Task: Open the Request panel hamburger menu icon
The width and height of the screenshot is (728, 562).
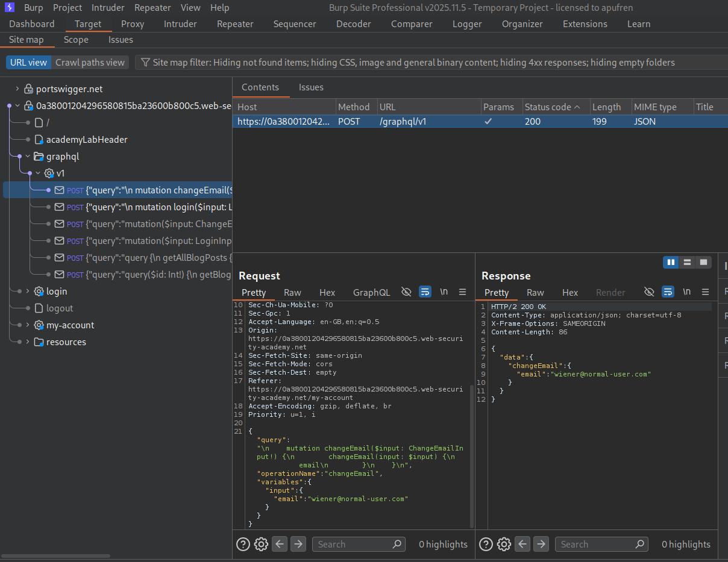Action: [463, 292]
